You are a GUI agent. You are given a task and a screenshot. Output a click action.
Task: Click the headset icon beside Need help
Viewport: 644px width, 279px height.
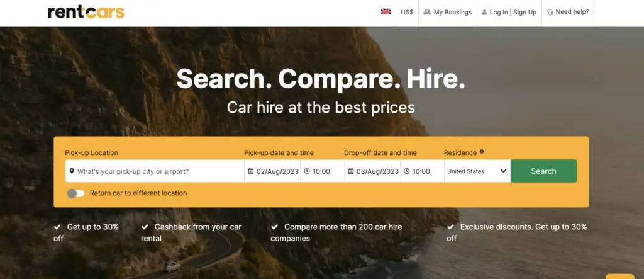tap(550, 13)
